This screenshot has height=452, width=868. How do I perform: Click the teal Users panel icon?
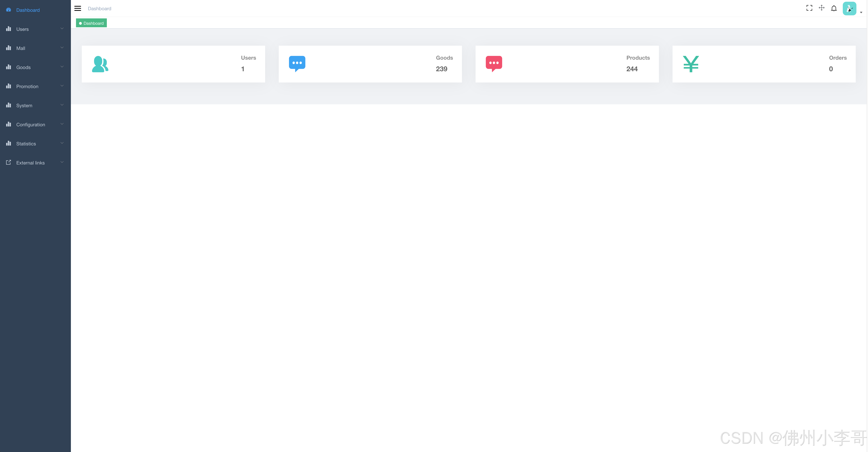100,64
